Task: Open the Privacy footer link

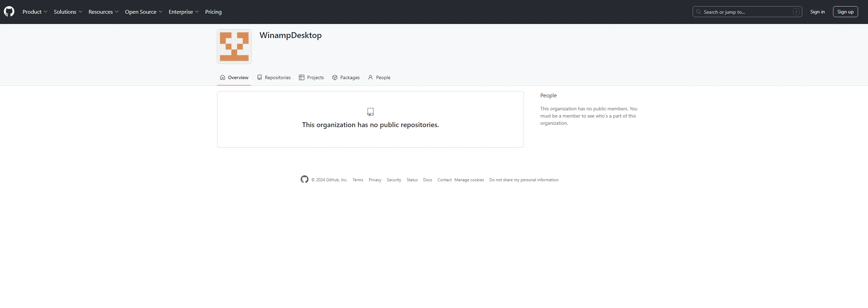Action: pos(375,180)
